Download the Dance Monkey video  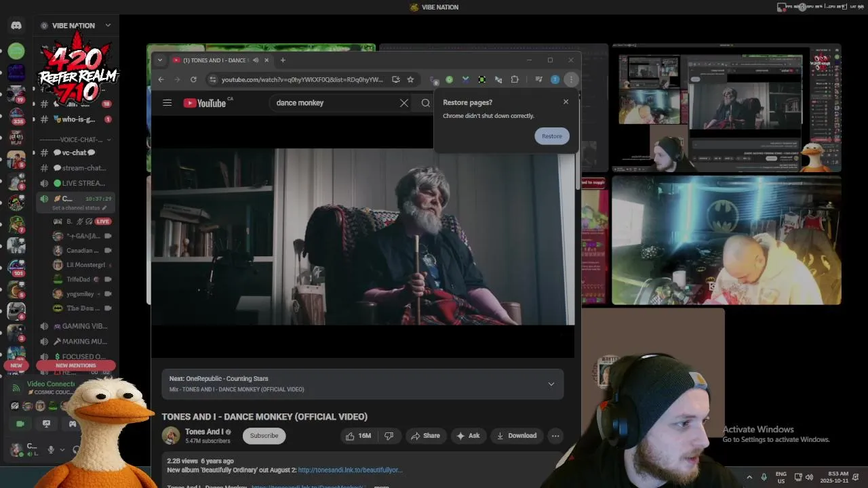517,436
